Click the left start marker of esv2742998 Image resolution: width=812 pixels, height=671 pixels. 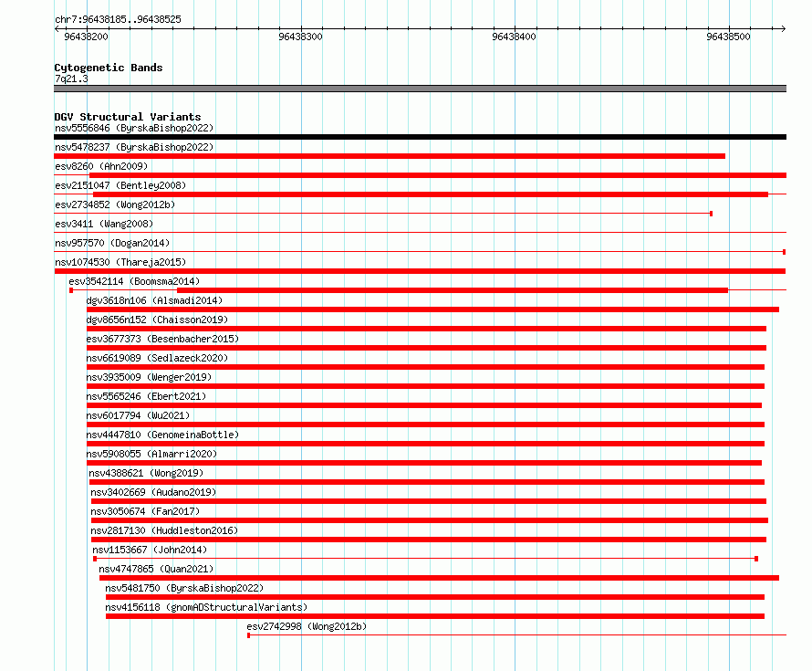(x=248, y=635)
